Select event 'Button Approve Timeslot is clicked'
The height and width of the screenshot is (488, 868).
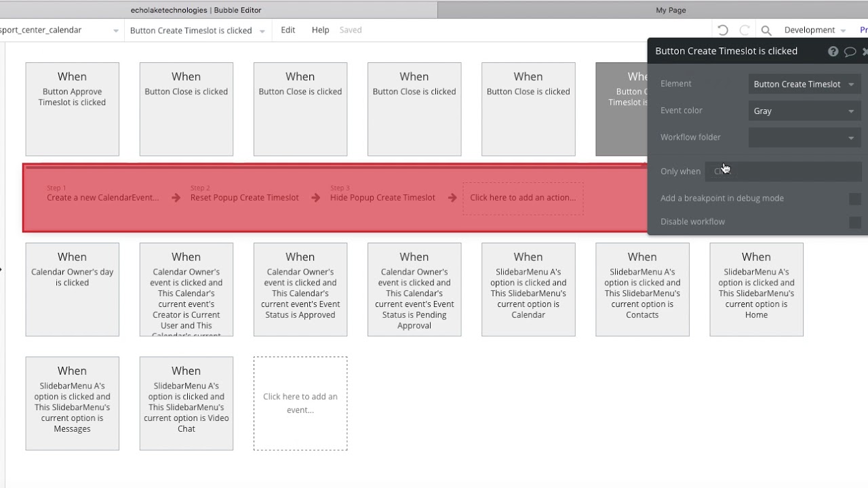73,109
